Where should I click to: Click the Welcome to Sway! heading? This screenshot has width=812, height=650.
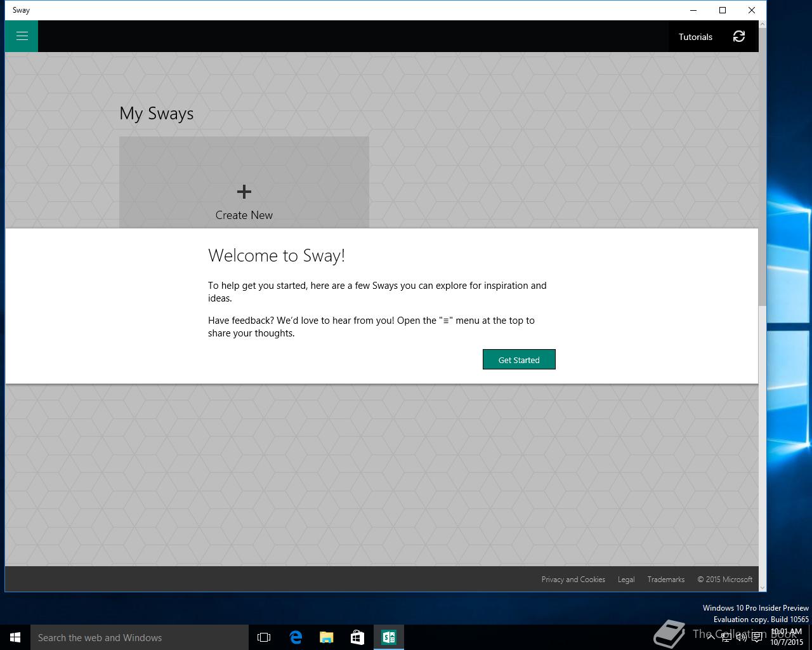[x=277, y=255]
